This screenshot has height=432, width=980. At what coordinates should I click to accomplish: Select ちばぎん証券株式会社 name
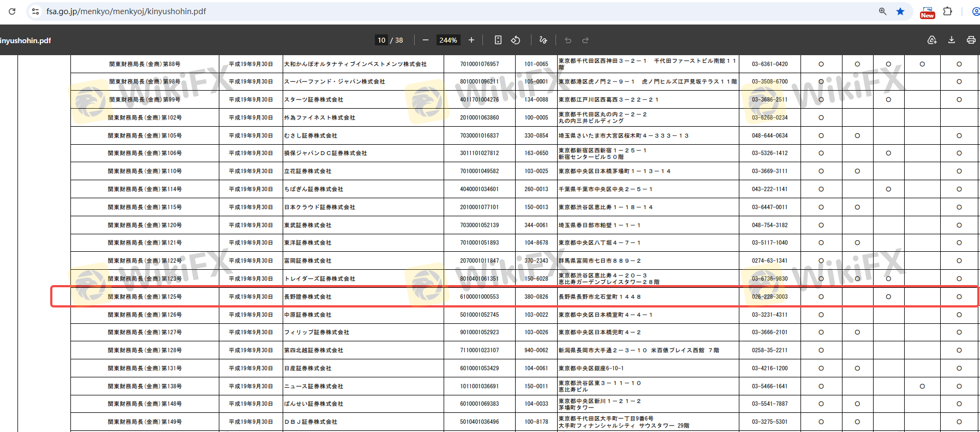314,189
